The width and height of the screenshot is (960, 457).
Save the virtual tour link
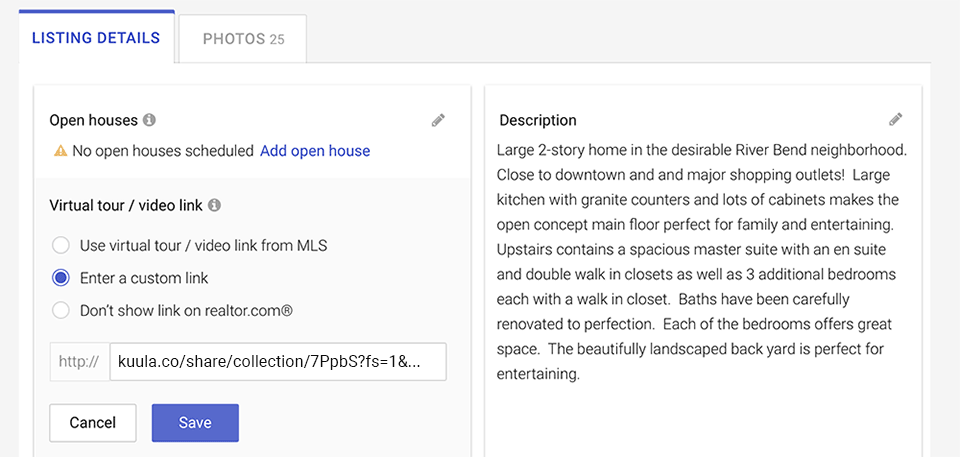(x=195, y=423)
